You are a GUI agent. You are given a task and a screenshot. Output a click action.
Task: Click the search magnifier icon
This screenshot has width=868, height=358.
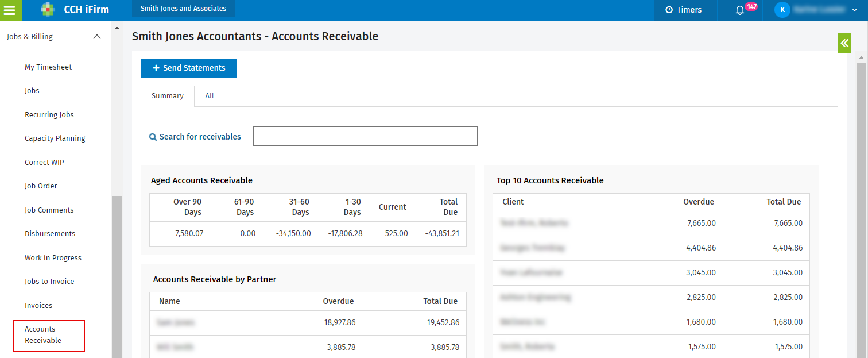click(x=153, y=137)
